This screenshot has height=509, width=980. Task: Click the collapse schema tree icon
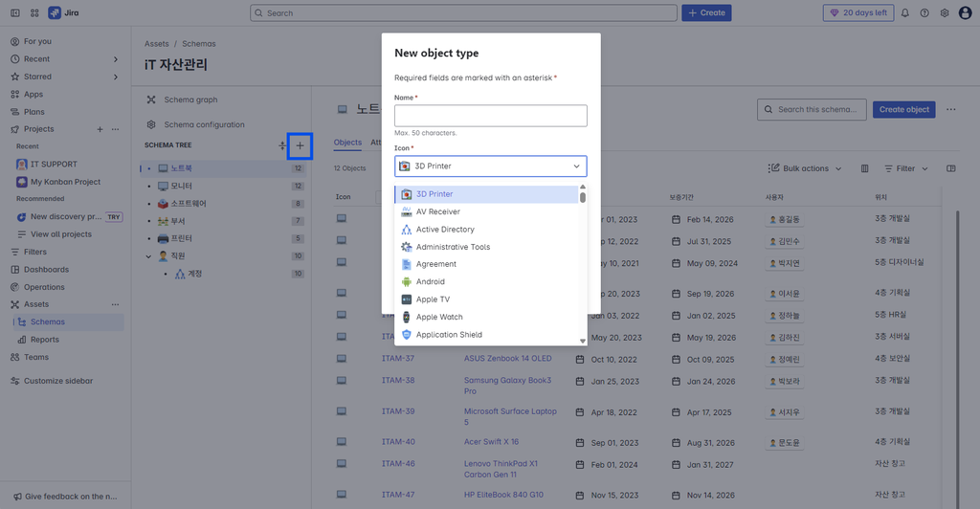[x=282, y=145]
